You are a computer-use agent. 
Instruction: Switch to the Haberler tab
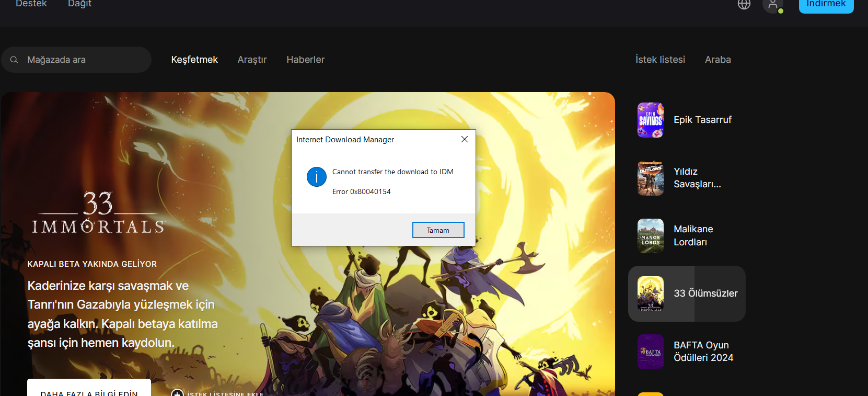[305, 60]
